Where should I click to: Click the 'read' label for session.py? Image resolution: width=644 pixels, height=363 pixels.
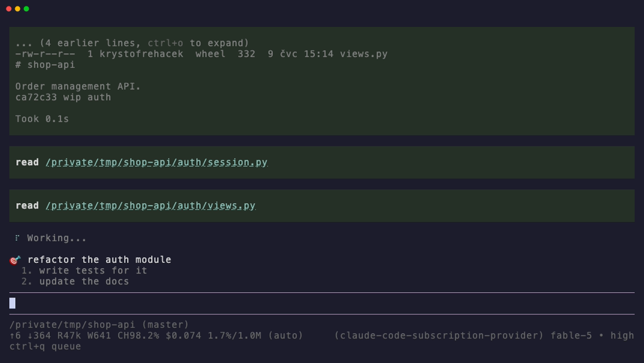pos(27,162)
